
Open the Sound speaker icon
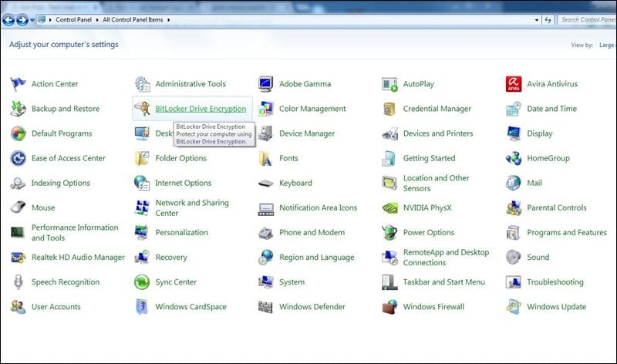pos(514,257)
